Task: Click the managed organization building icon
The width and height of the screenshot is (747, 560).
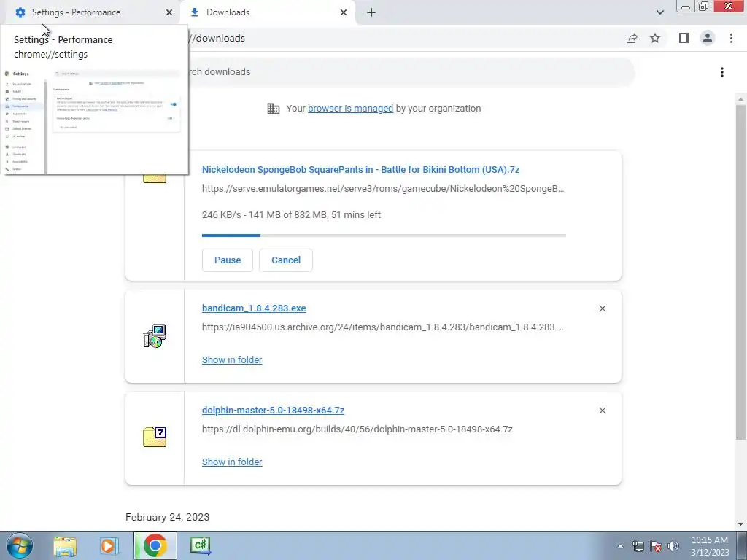Action: [274, 109]
